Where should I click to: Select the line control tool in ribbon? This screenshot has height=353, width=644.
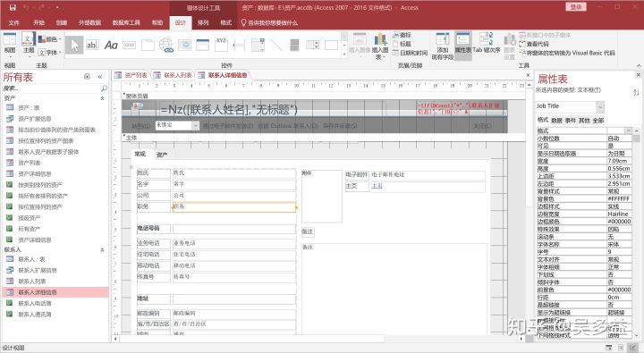coord(276,45)
